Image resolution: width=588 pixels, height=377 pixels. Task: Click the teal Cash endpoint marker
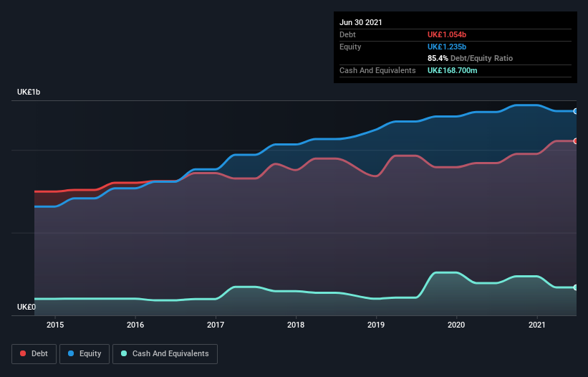576,287
